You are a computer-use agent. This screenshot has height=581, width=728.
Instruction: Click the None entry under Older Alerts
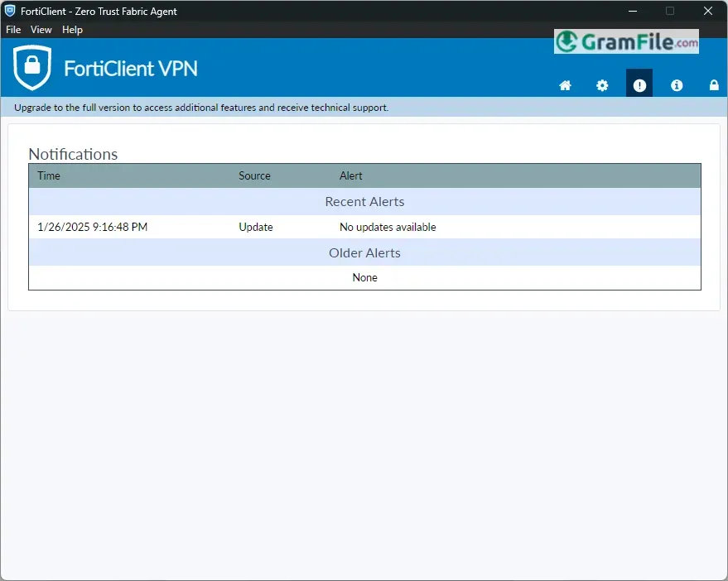[365, 277]
